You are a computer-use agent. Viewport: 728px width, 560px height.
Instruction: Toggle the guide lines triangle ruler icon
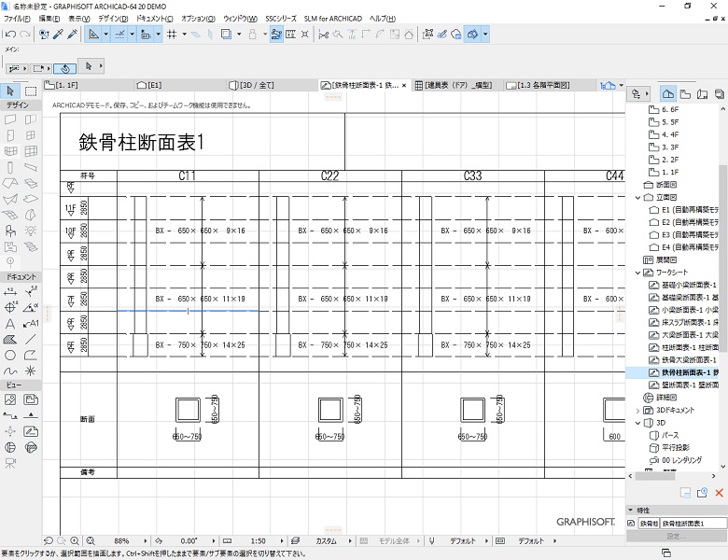(93, 34)
